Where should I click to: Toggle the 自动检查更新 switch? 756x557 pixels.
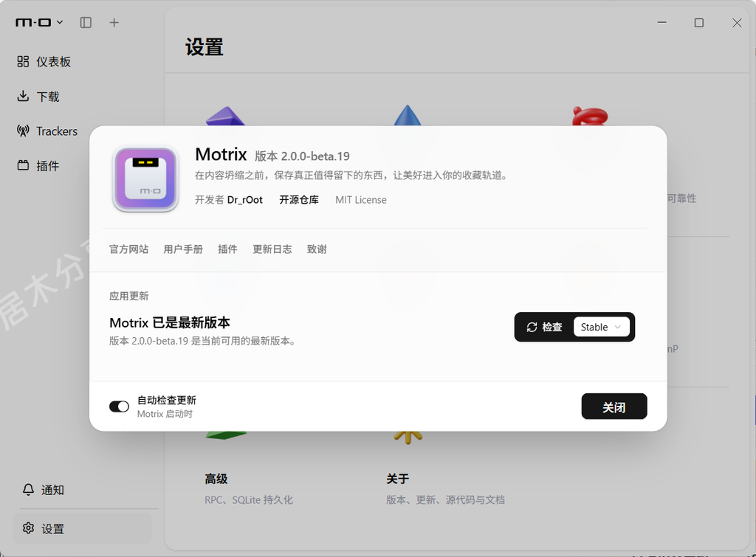pos(119,406)
